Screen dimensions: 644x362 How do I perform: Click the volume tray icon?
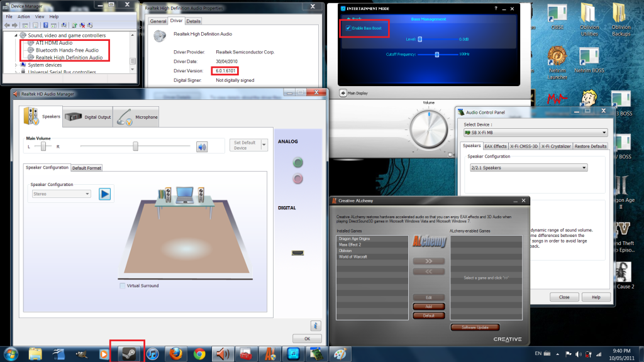tap(579, 354)
